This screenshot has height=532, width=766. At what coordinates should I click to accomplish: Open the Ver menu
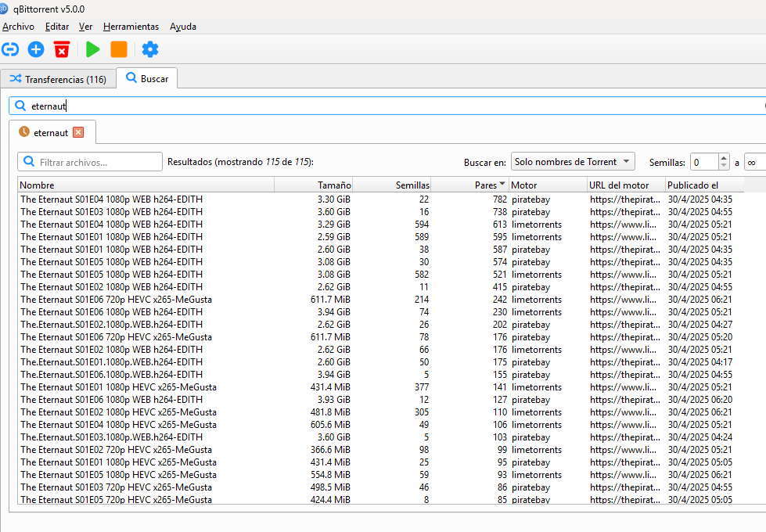coord(85,27)
